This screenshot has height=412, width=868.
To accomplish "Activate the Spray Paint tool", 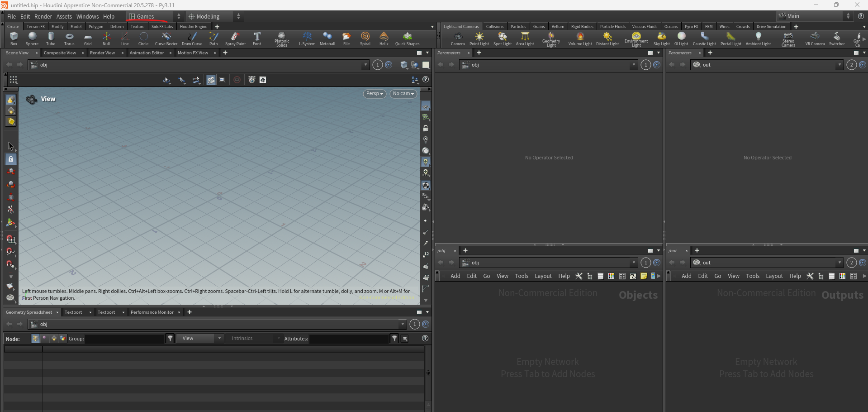I will click(x=235, y=39).
